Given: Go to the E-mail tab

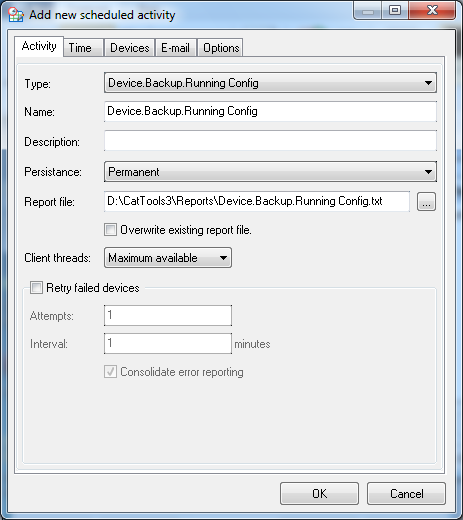Looking at the screenshot, I should (176, 48).
